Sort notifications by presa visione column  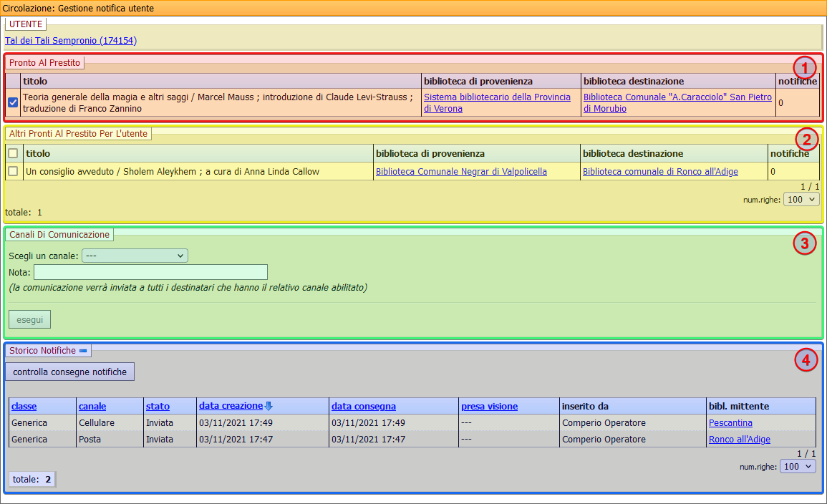[489, 406]
